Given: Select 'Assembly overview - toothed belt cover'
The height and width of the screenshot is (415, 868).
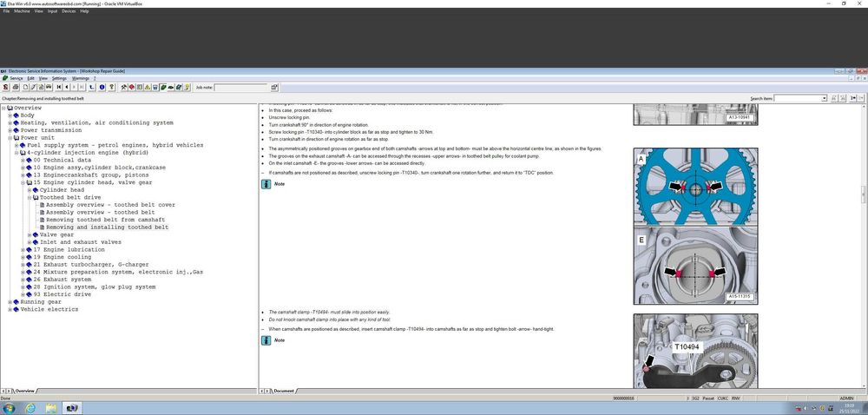Looking at the screenshot, I should coord(110,205).
